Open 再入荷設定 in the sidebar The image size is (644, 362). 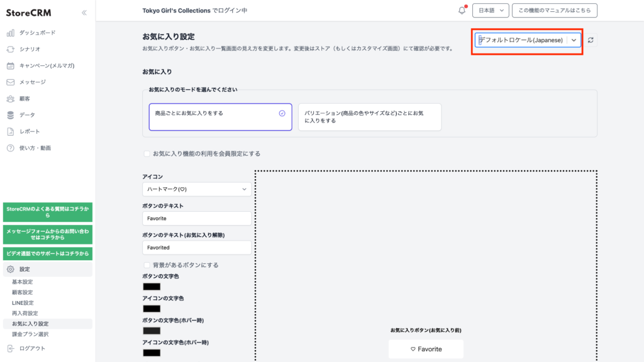coord(25,313)
